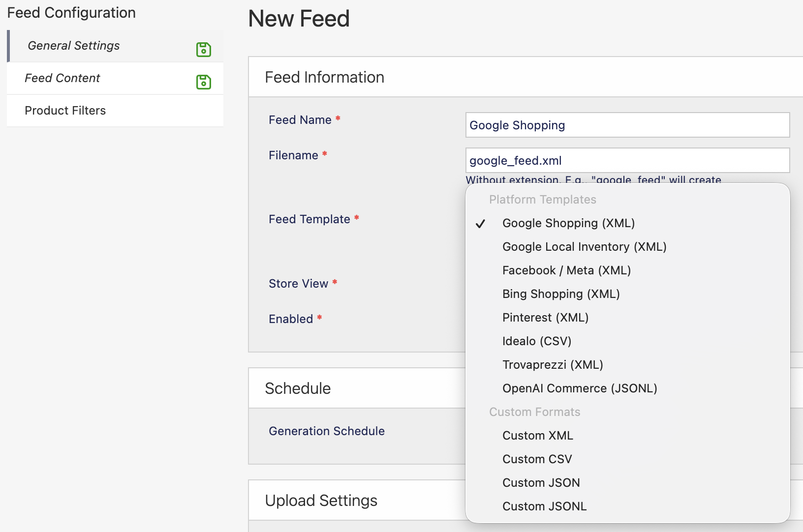The height and width of the screenshot is (532, 803).
Task: Choose Custom JSON format option
Action: pyautogui.click(x=627, y=483)
